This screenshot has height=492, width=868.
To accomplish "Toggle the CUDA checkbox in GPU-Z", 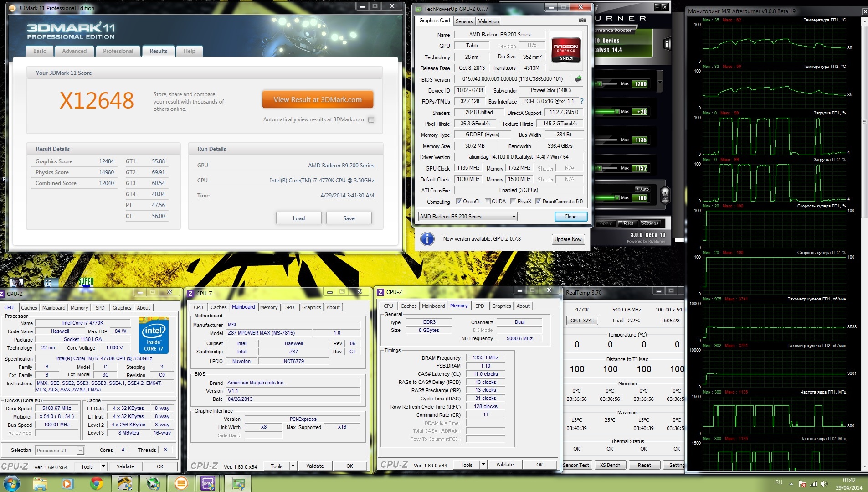I will (x=488, y=202).
